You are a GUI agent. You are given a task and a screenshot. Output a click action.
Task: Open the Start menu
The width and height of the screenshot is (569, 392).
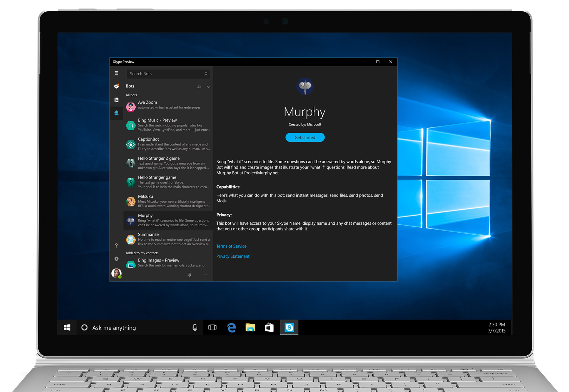tap(67, 328)
